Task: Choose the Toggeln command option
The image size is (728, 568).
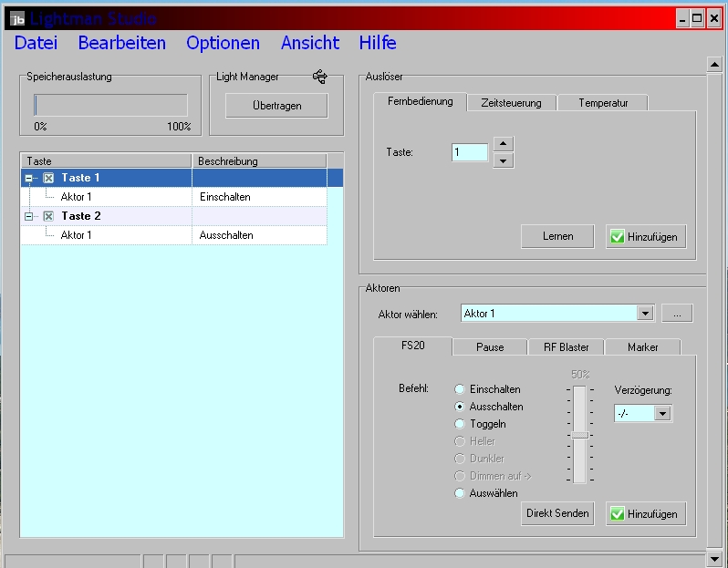Action: [461, 424]
